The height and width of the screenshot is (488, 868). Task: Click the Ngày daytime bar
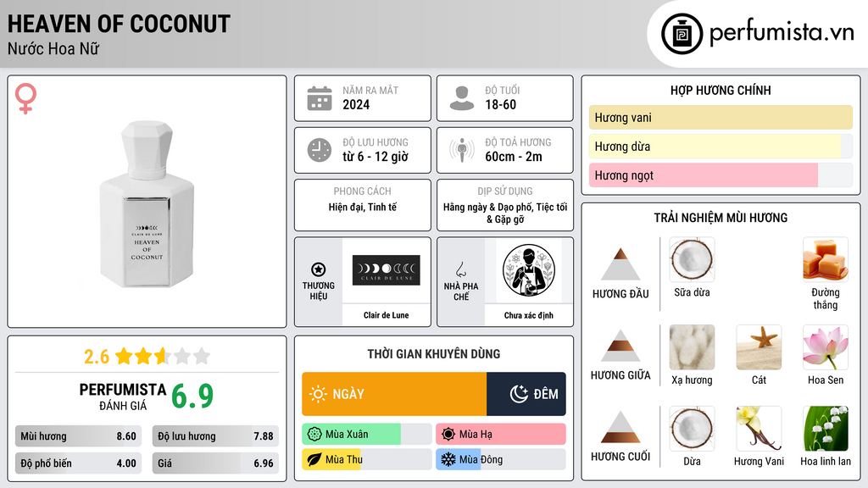(394, 394)
